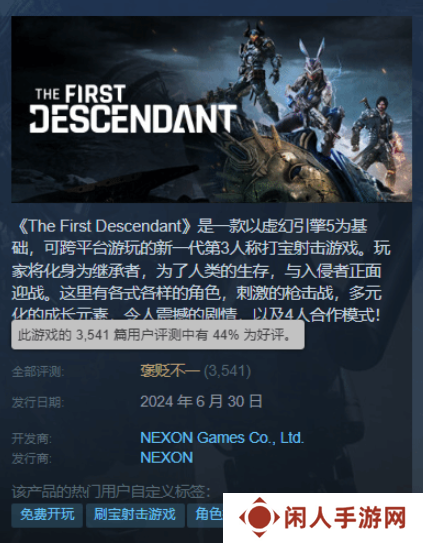Click the 全部评测 label
The image size is (423, 543).
pyautogui.click(x=38, y=372)
